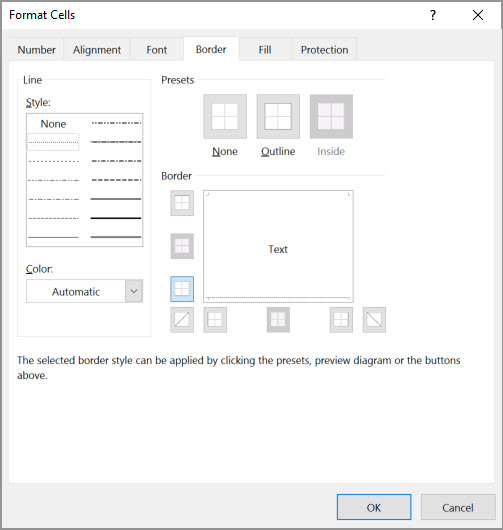Select the double line style
503x530 pixels.
(116, 237)
